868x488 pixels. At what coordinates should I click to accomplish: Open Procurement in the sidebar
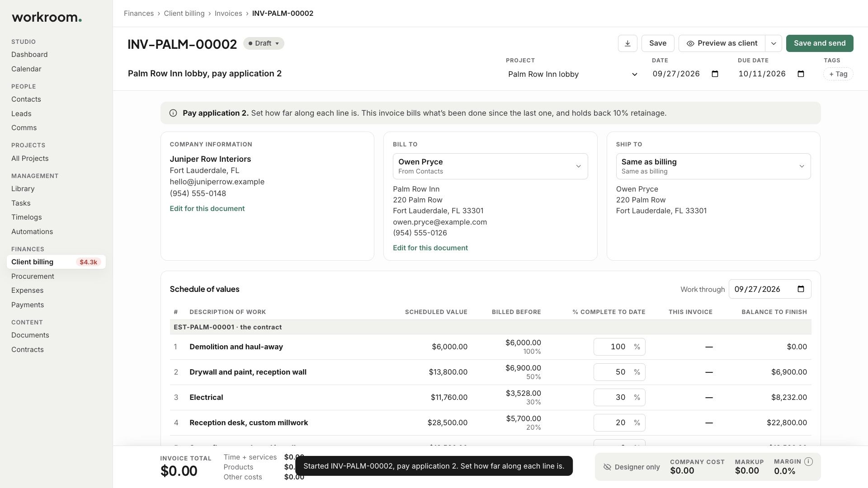pyautogui.click(x=33, y=277)
